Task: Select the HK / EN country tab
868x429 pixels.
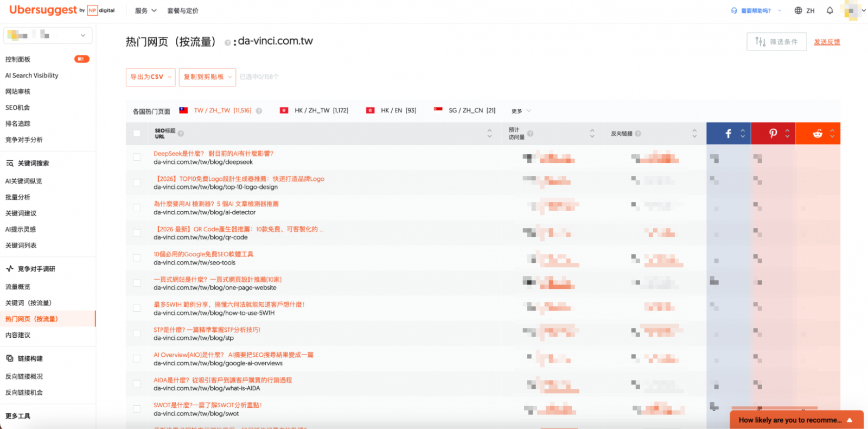Action: 391,111
